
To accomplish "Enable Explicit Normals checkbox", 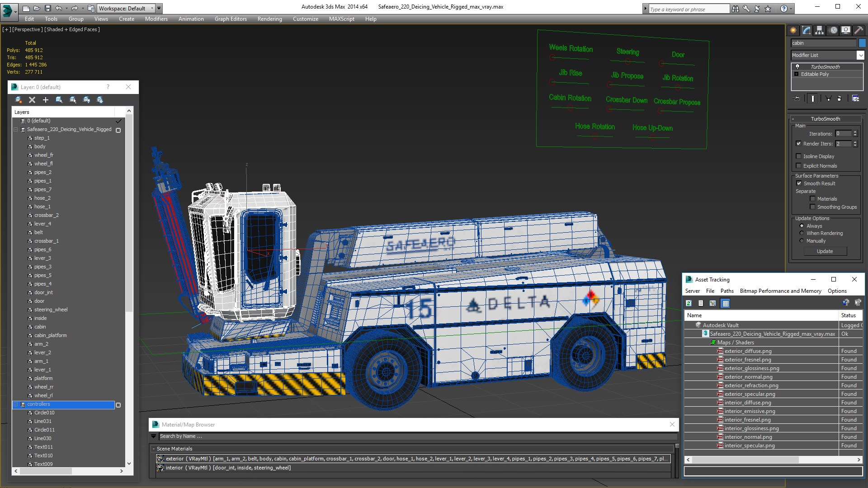I will click(x=798, y=165).
